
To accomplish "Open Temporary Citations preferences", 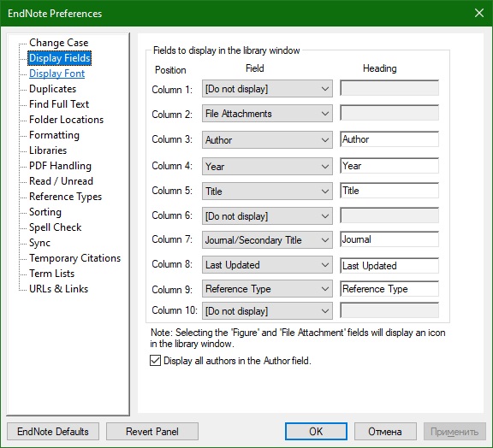I will [74, 258].
